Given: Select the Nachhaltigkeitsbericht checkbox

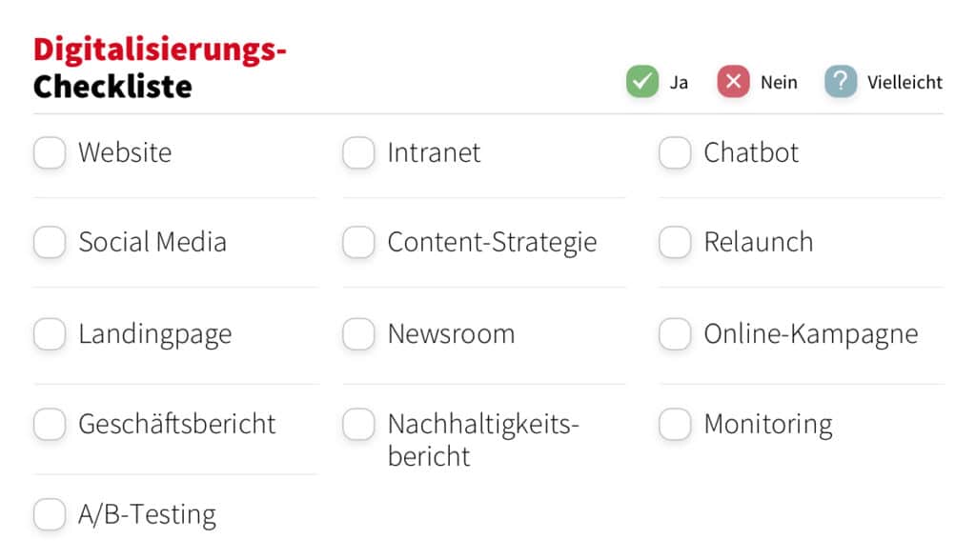Looking at the screenshot, I should coord(358,424).
